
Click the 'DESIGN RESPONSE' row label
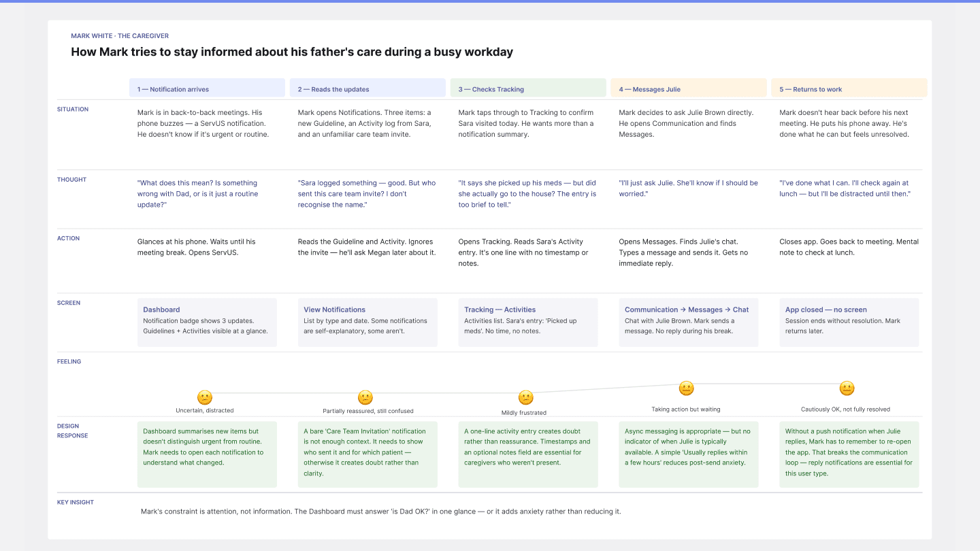73,431
